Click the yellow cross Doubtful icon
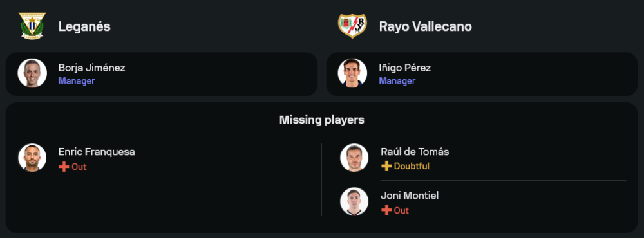The height and width of the screenshot is (238, 644). coord(386,166)
